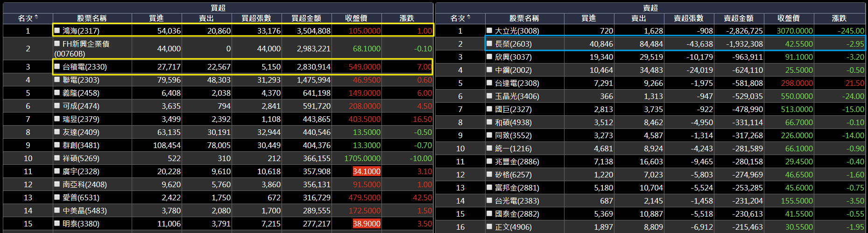Click closing price 1705.0000 of 祥碩
The width and height of the screenshot is (868, 233).
click(x=362, y=158)
